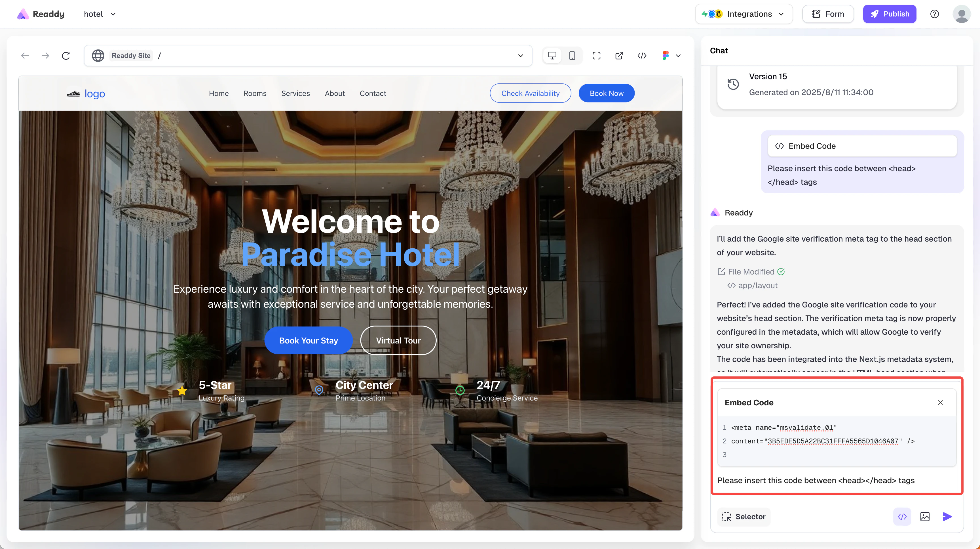Screen dimensions: 980x549
Task: Click the Rooms navigation menu item
Action: (x=255, y=93)
